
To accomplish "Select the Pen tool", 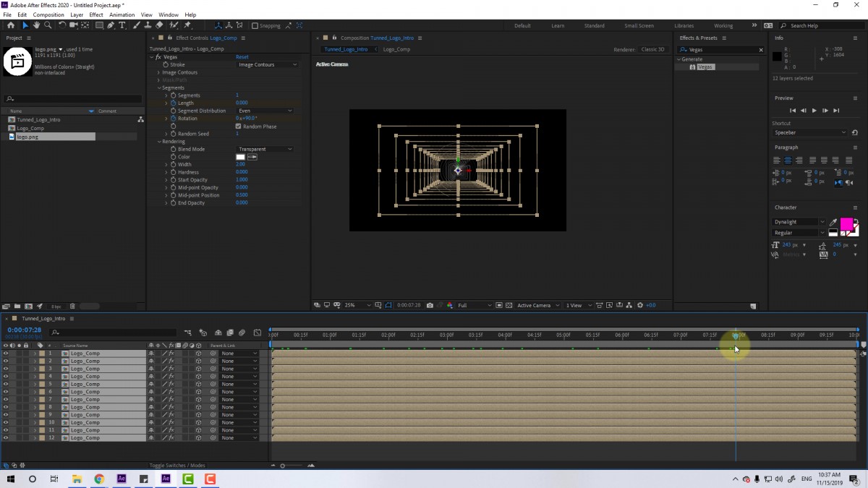I will [x=111, y=25].
